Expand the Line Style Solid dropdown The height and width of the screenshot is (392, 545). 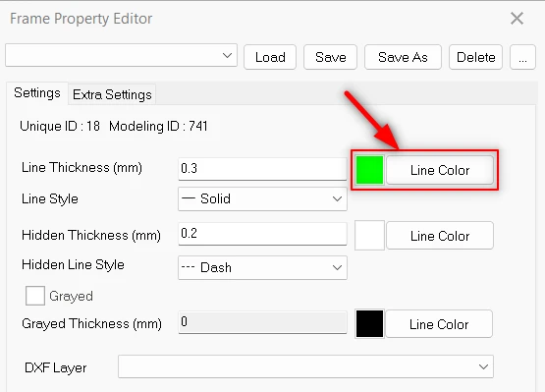tap(262, 199)
